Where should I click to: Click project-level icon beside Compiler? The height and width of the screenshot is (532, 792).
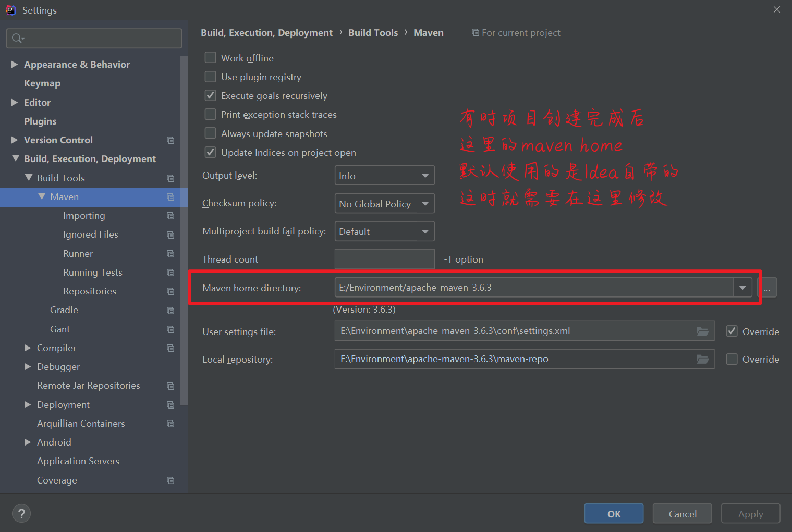pos(170,348)
